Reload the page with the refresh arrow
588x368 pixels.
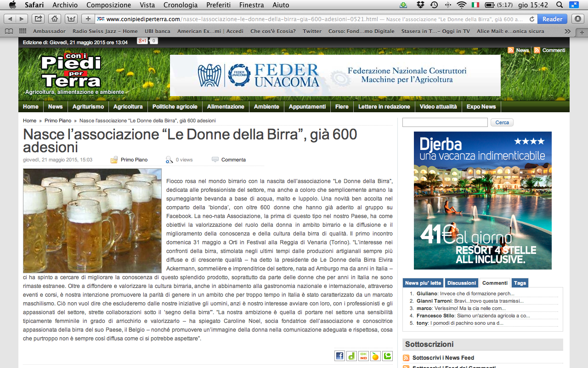click(x=532, y=19)
